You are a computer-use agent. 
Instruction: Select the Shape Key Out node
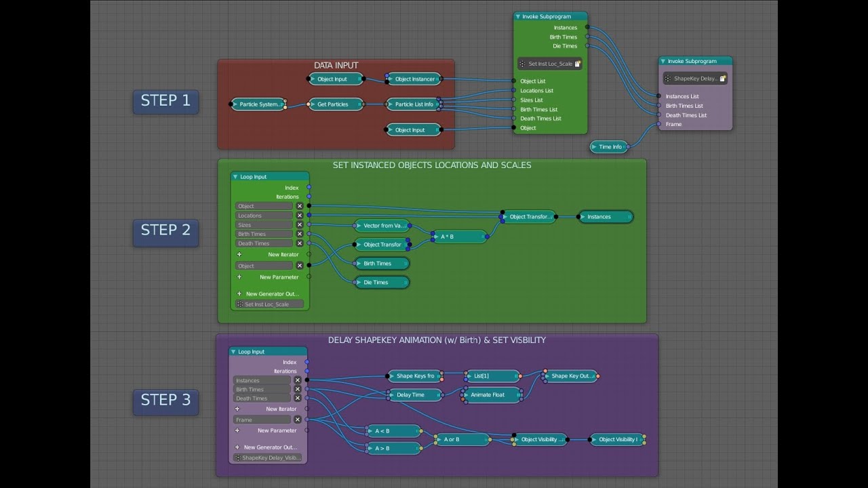coord(570,376)
